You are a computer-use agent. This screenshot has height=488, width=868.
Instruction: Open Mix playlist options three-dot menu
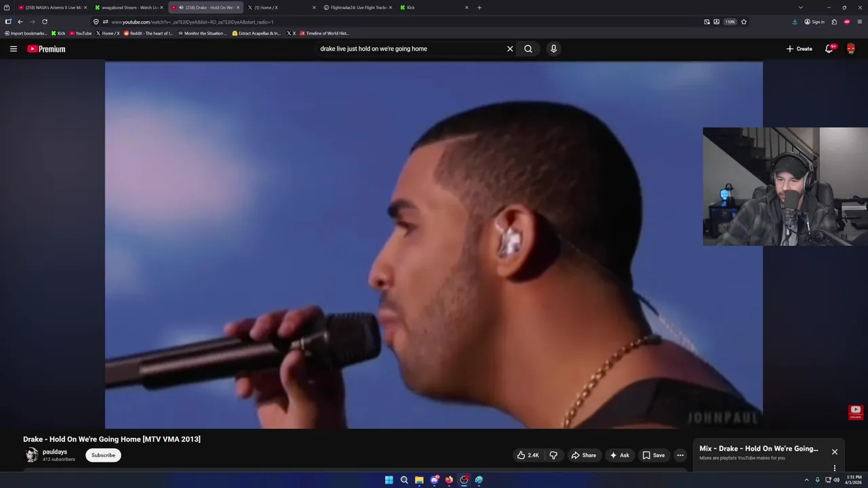[x=835, y=468]
